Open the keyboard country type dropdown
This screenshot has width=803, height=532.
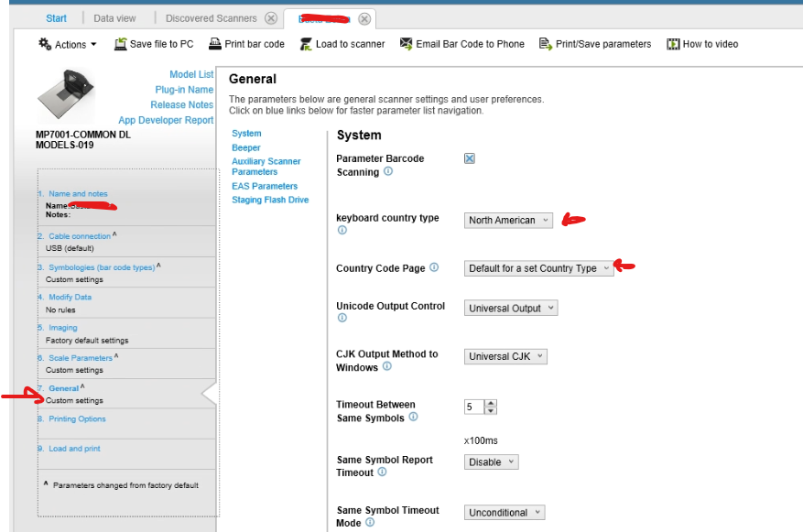(x=508, y=220)
